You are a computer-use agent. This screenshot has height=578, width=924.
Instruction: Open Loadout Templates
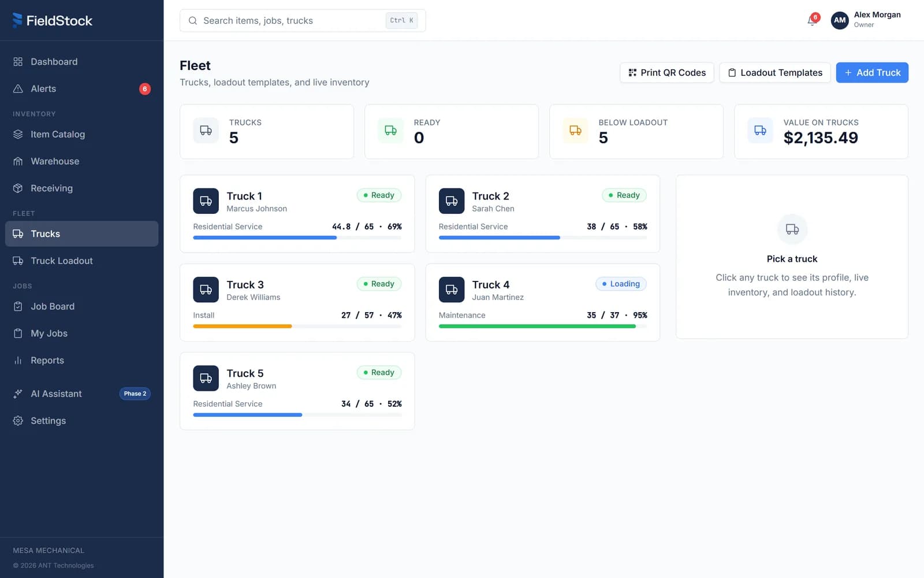click(x=775, y=73)
